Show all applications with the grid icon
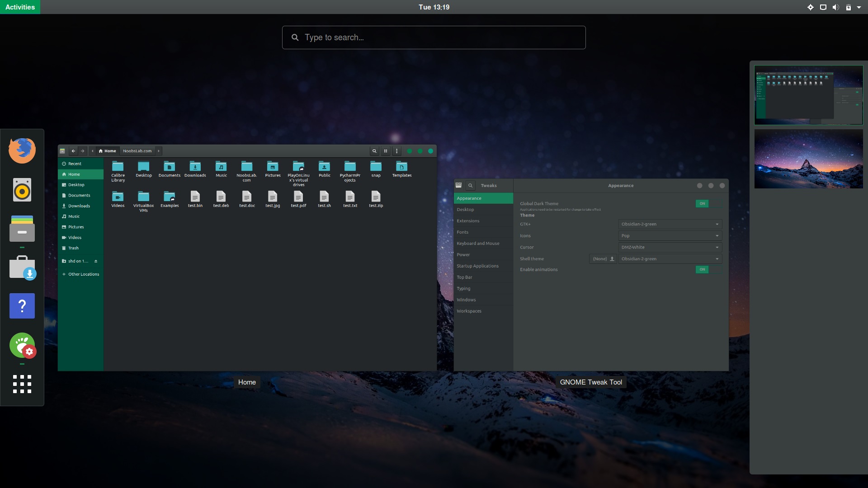This screenshot has height=488, width=868. 22,384
